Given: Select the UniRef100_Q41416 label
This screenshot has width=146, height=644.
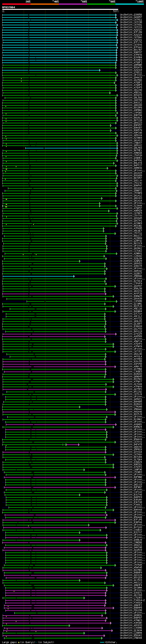Looking at the screenshot, I should point(131,188).
